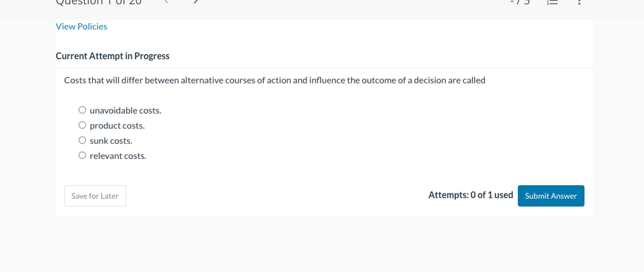
Task: Submit the answer with Submit Answer
Action: coord(551,196)
